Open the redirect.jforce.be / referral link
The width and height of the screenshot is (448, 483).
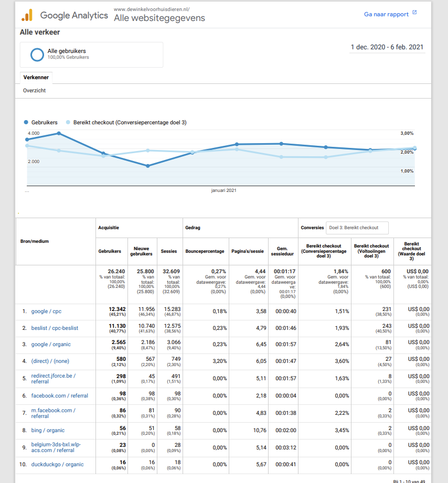click(x=54, y=379)
